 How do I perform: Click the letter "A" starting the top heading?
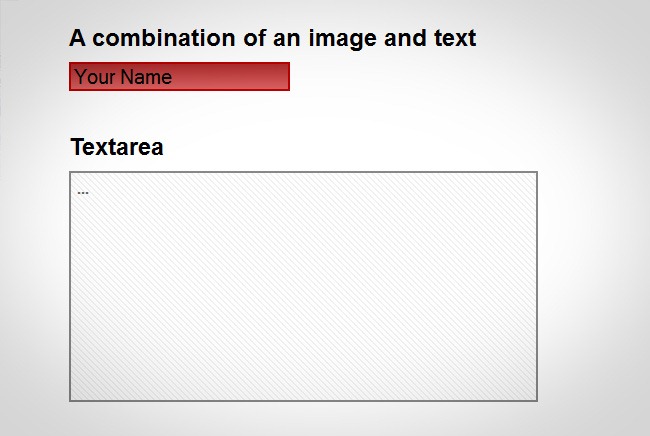point(78,39)
